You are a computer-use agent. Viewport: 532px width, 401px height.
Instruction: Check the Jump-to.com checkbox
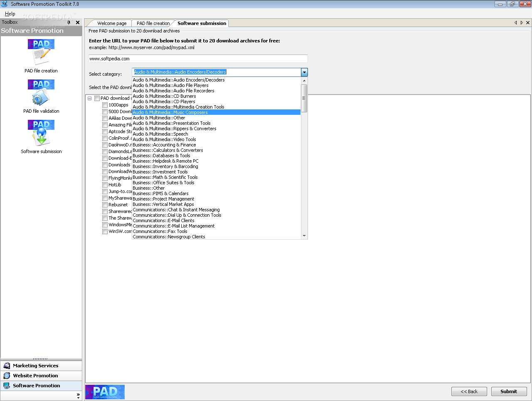(x=105, y=192)
